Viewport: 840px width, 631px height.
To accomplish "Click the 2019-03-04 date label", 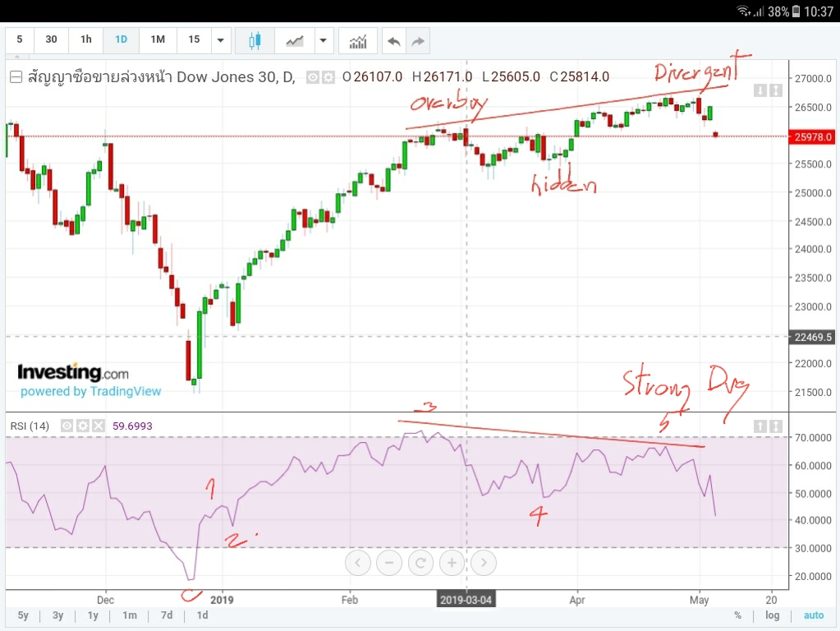I will [x=466, y=600].
